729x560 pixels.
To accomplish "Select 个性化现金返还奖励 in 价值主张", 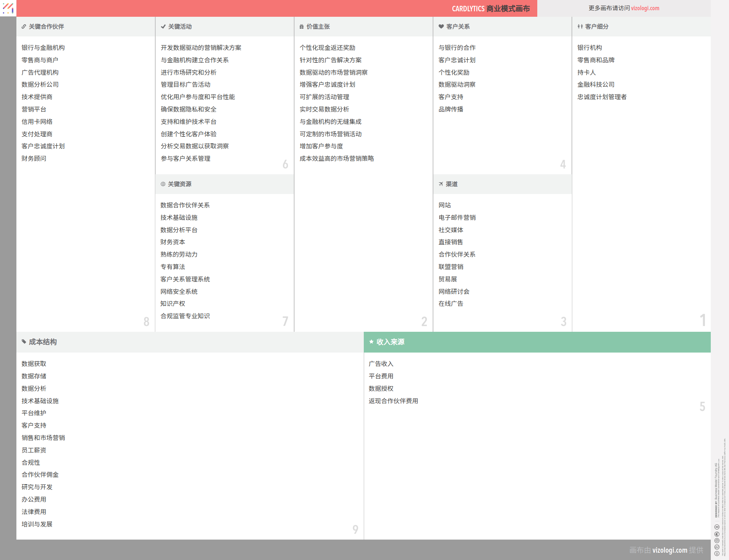I will (x=327, y=47).
